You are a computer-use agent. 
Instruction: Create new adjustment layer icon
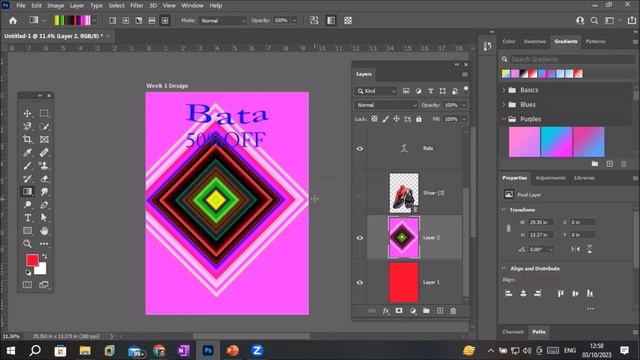pos(413,311)
